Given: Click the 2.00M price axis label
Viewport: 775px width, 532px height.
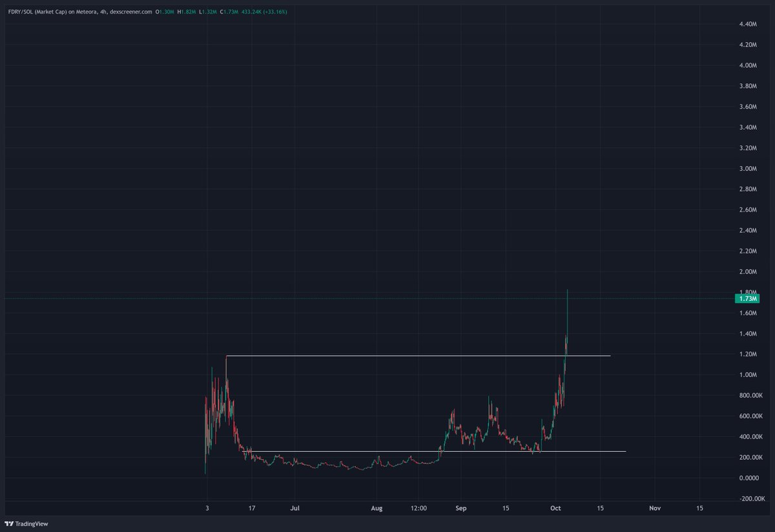Looking at the screenshot, I should tap(747, 272).
